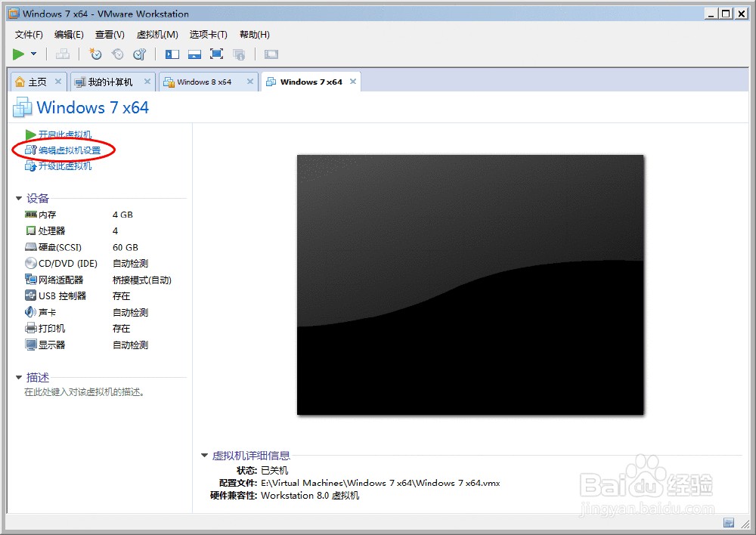Click the VMware Workstation title bar icon
Image resolution: width=756 pixels, height=535 pixels.
pyautogui.click(x=14, y=14)
